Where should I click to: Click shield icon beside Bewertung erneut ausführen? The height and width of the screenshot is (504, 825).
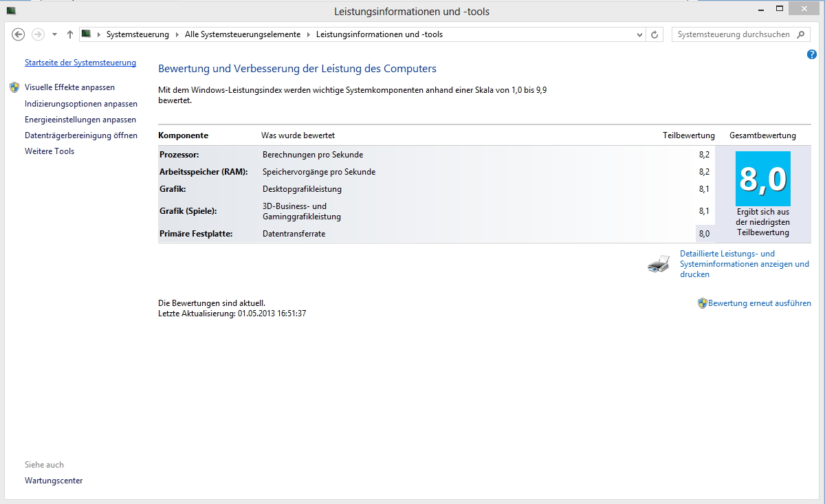coord(702,303)
